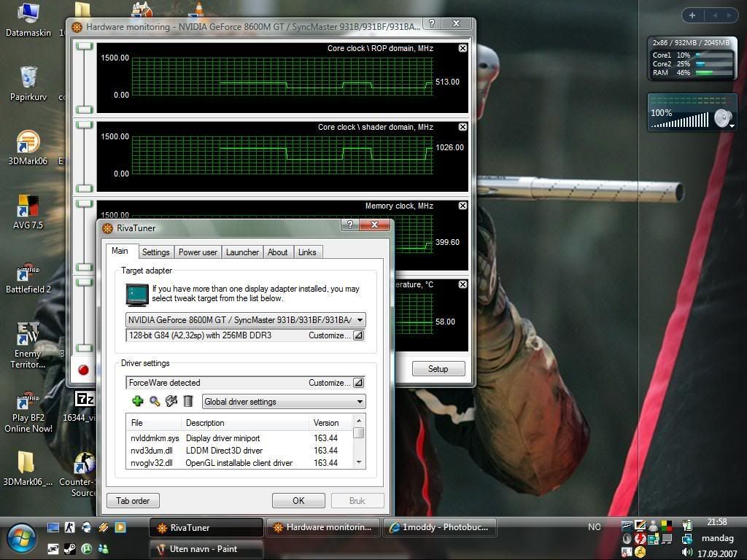Viewport: 747px width, 560px height.
Task: Click Steam icon in quick launch
Action: (x=69, y=548)
